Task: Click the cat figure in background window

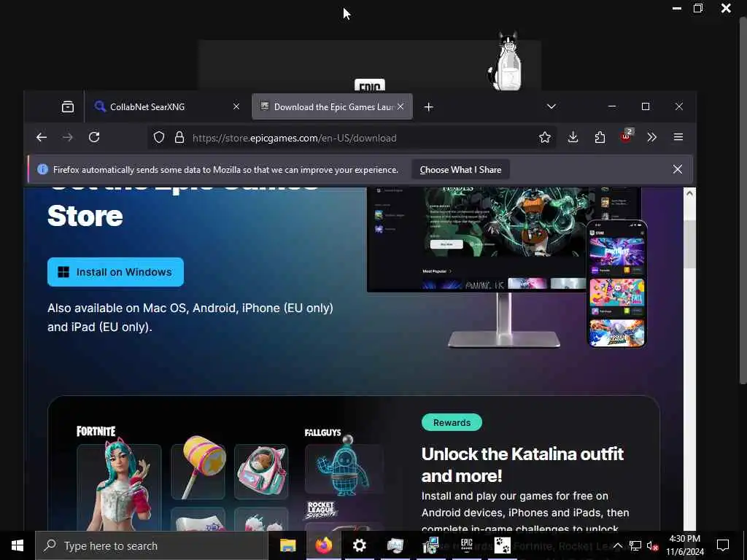Action: point(506,61)
